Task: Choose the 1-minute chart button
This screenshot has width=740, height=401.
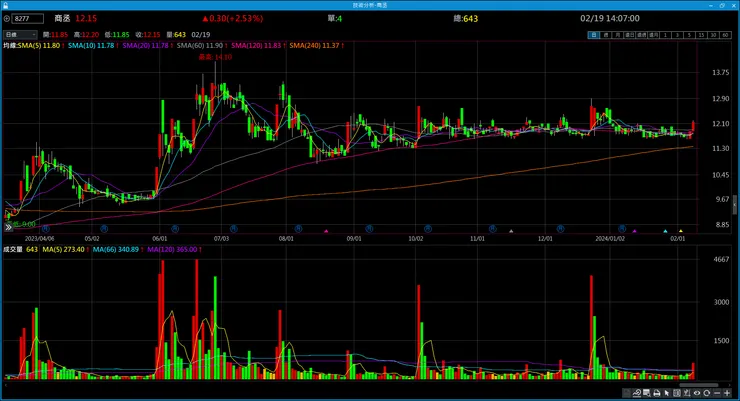Action: (665, 35)
